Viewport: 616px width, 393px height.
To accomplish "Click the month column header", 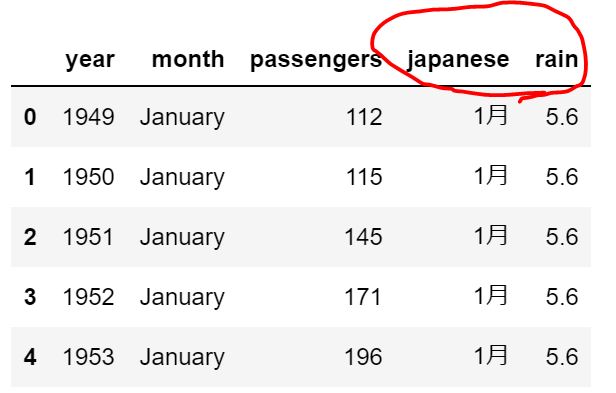I will pos(188,59).
